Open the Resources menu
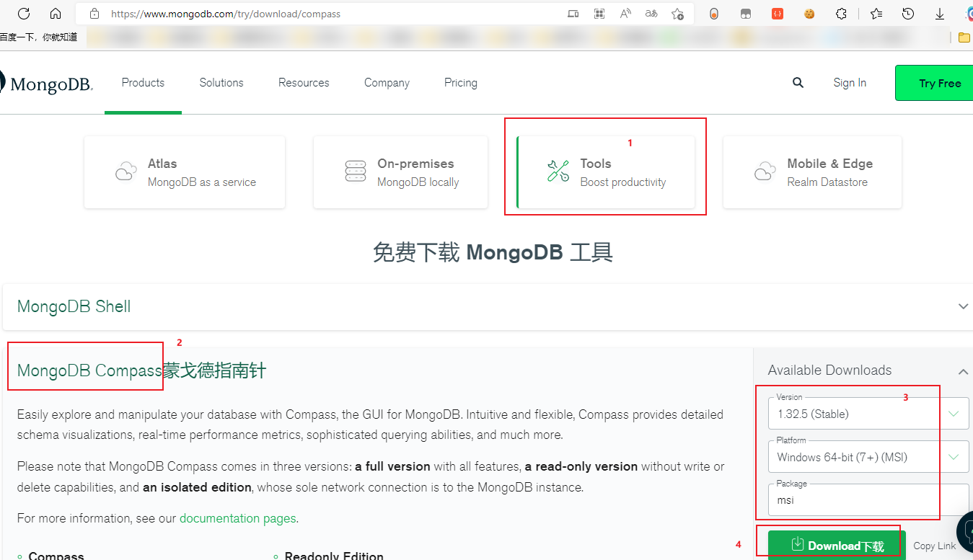The width and height of the screenshot is (973, 560). (304, 83)
